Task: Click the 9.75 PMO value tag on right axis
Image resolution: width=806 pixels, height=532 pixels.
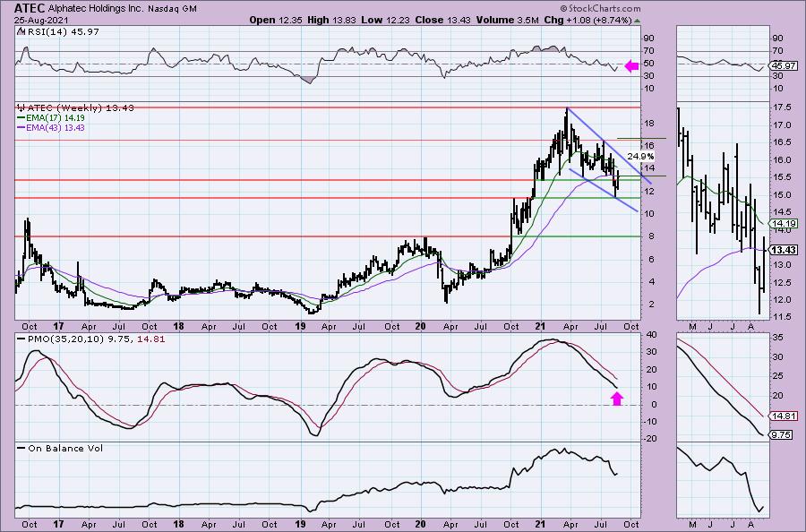Action: point(780,434)
